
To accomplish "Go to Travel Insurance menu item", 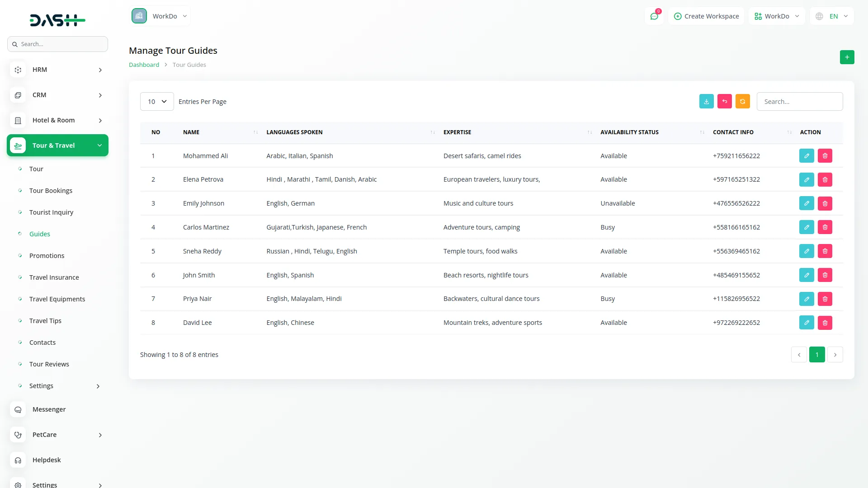I will [54, 277].
